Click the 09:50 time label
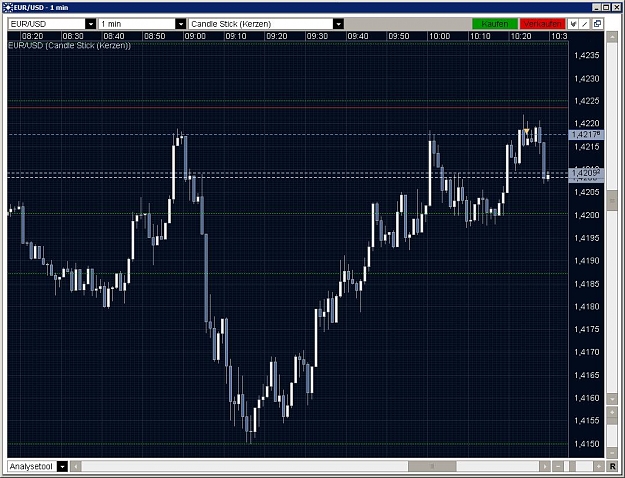The height and width of the screenshot is (478, 625). (x=399, y=36)
